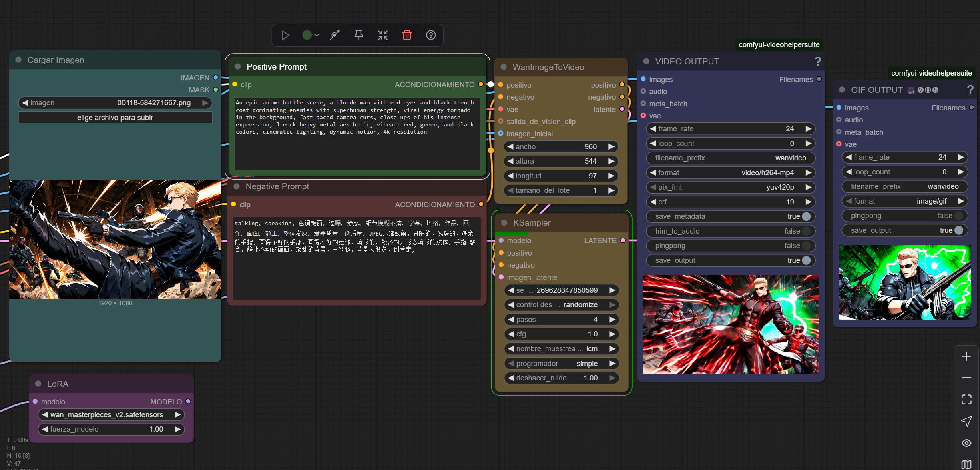Enable trim_to_audio toggle
This screenshot has height=470, width=980.
point(806,231)
